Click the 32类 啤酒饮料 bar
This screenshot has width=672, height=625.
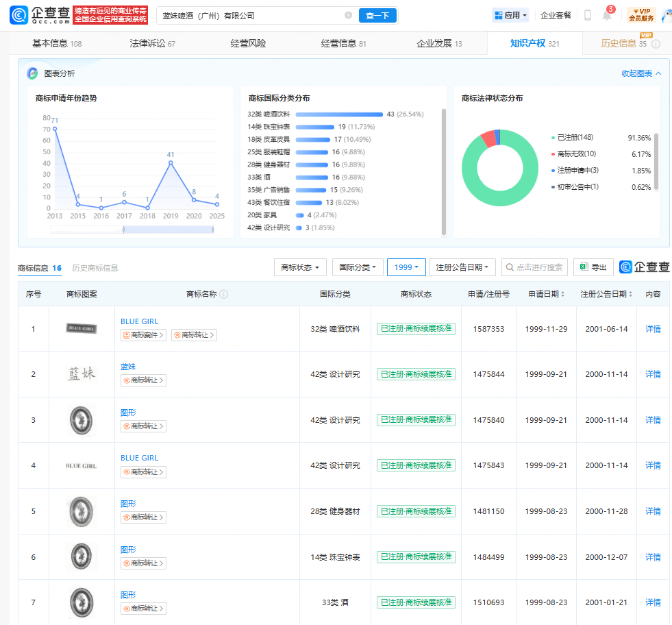pyautogui.click(x=339, y=114)
